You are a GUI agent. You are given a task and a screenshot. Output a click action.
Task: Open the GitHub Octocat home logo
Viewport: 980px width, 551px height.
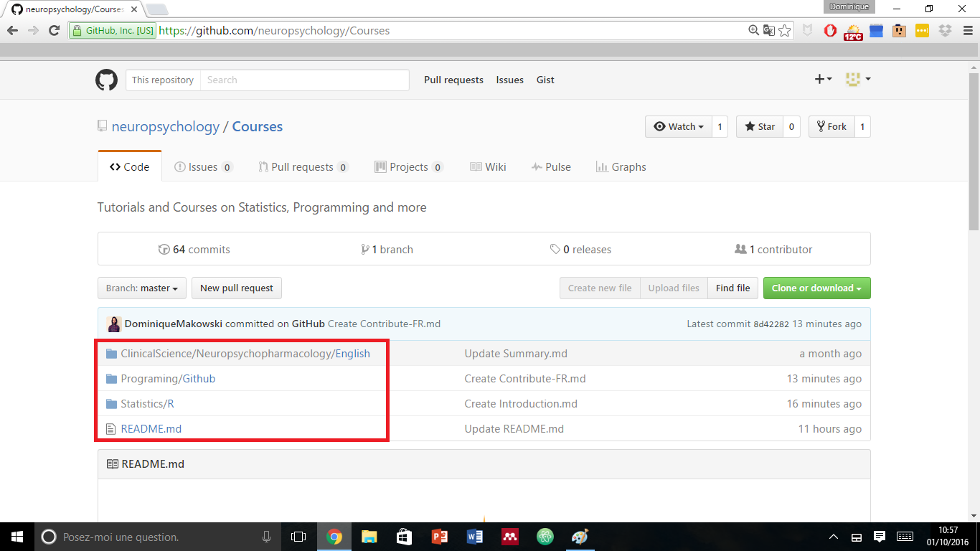pyautogui.click(x=106, y=80)
